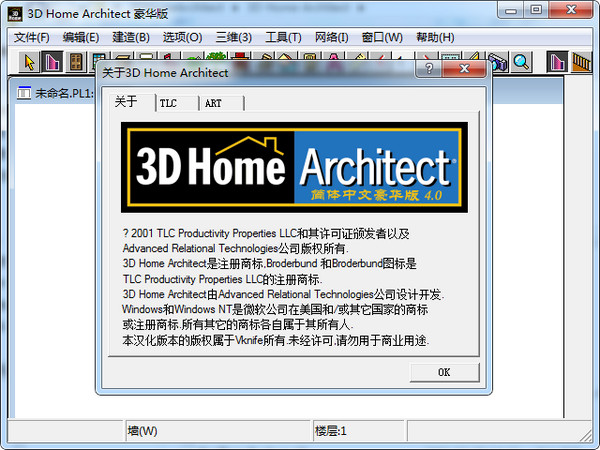Open the 编辑(E) menu
Viewport: 600px width, 450px height.
[81, 37]
